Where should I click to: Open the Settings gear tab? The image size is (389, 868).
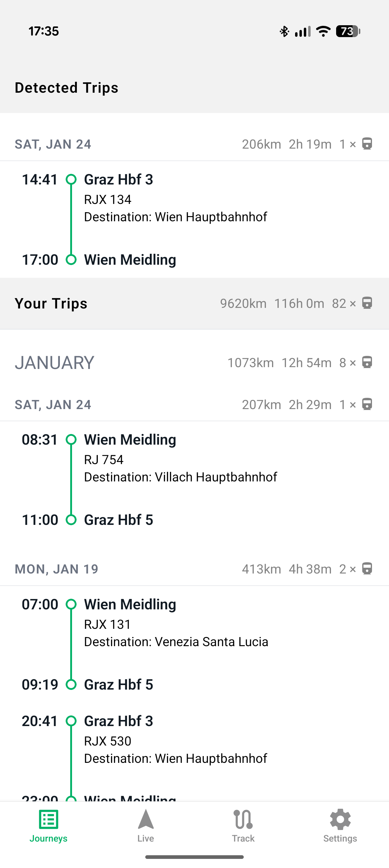[340, 825]
